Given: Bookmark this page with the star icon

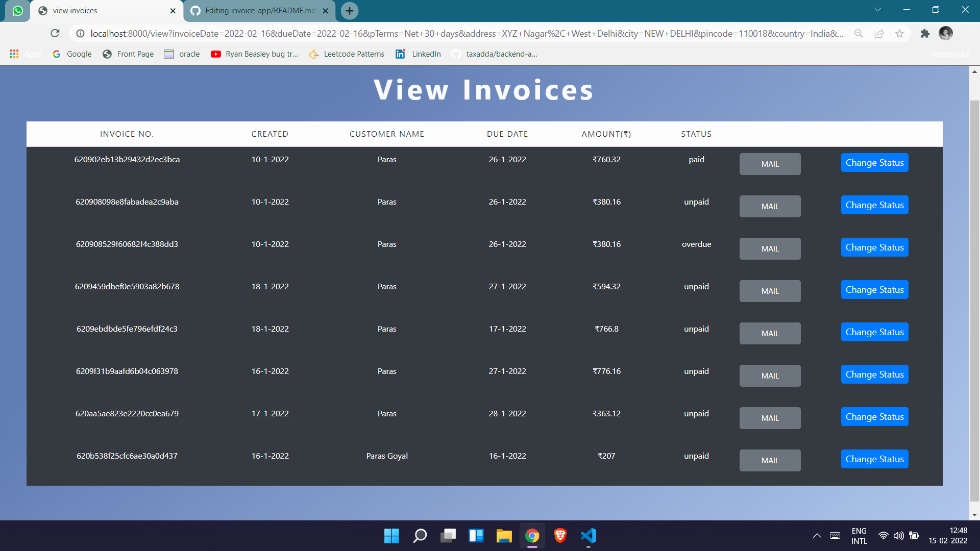Looking at the screenshot, I should point(900,33).
